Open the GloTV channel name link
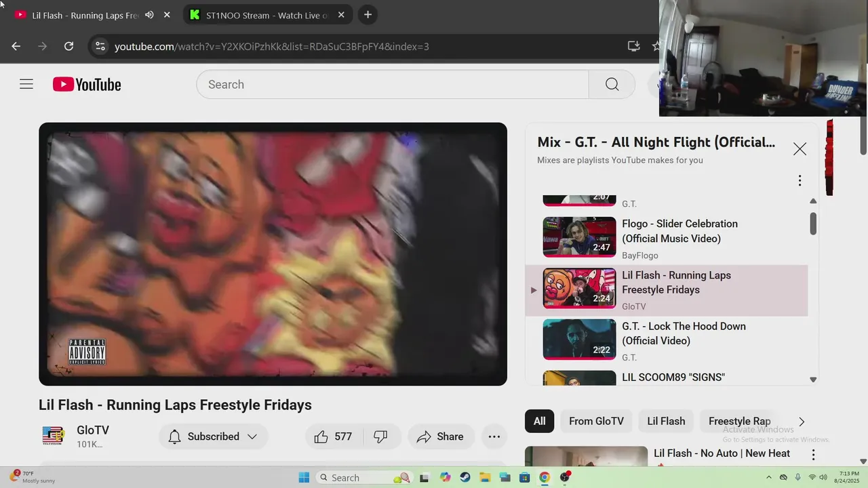 click(93, 430)
